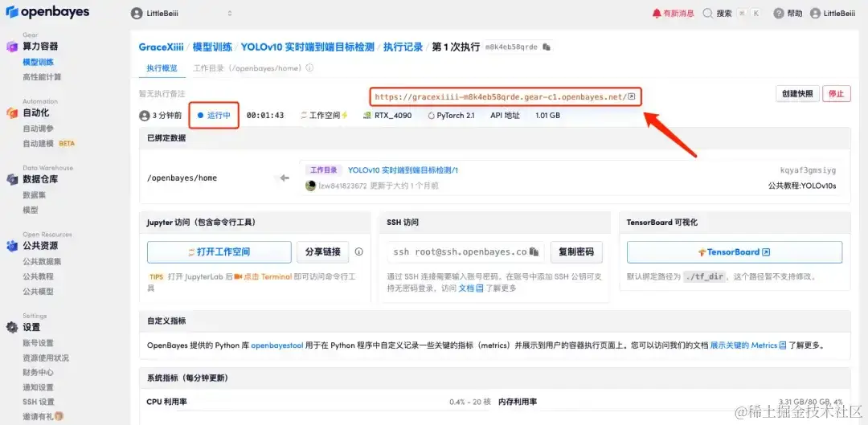Image resolution: width=868 pixels, height=425 pixels.
Task: Go to YOLOv10 实时端到端目标检测 breadcrumb
Action: tap(307, 47)
